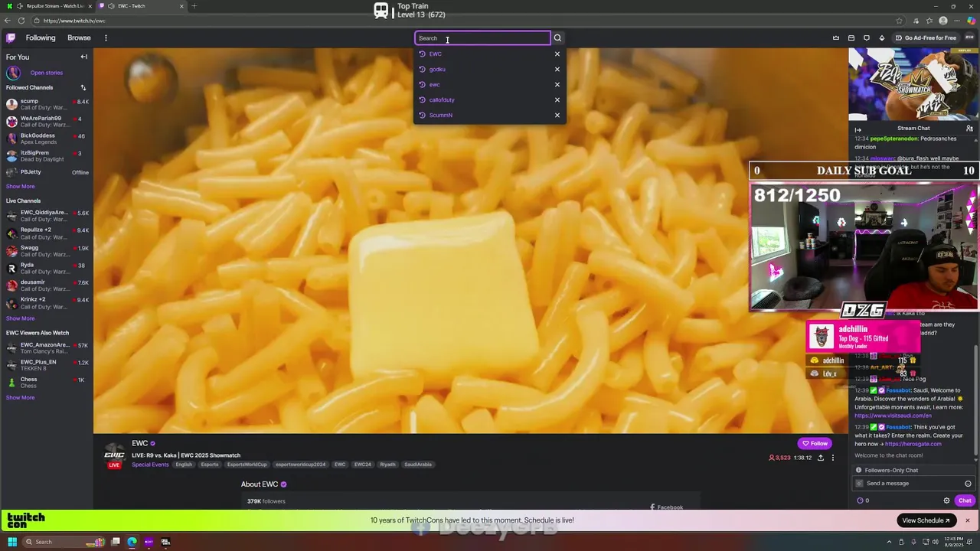Image resolution: width=980 pixels, height=551 pixels.
Task: Open the Get Bits diamond icon
Action: [x=882, y=37]
